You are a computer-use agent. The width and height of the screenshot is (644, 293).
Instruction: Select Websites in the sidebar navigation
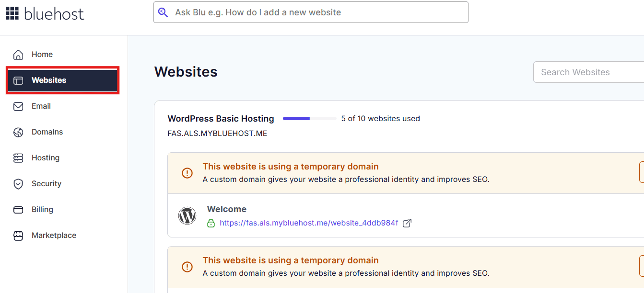[48, 80]
